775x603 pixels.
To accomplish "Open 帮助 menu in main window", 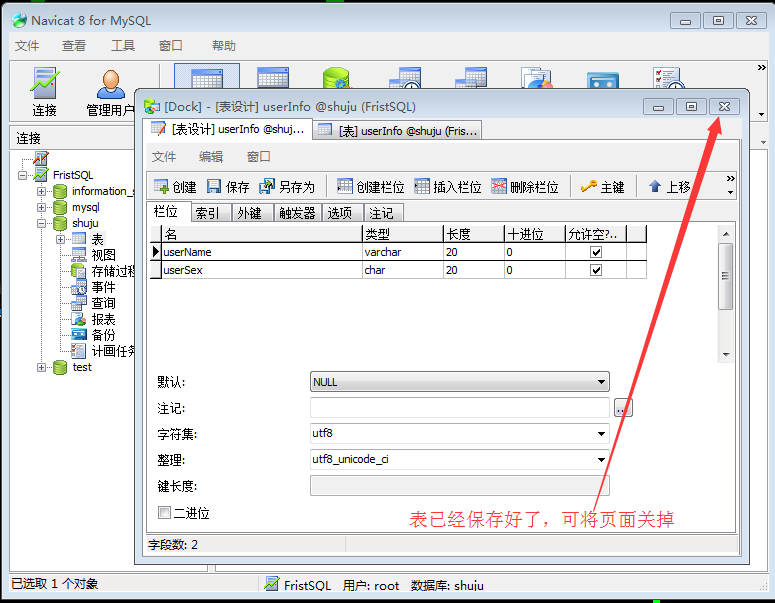I will coord(223,46).
